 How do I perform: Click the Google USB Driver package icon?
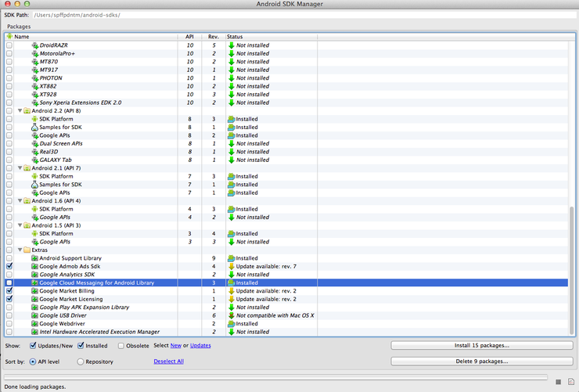pyautogui.click(x=34, y=315)
